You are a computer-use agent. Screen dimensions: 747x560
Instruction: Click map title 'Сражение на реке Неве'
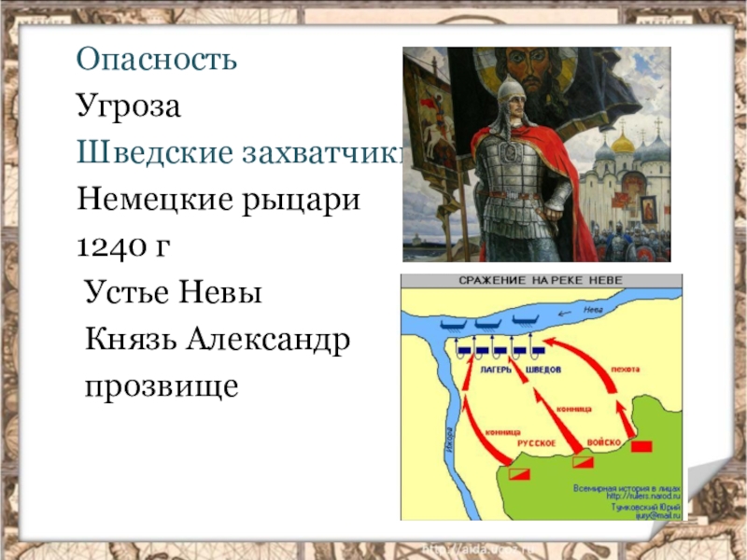pos(541,281)
